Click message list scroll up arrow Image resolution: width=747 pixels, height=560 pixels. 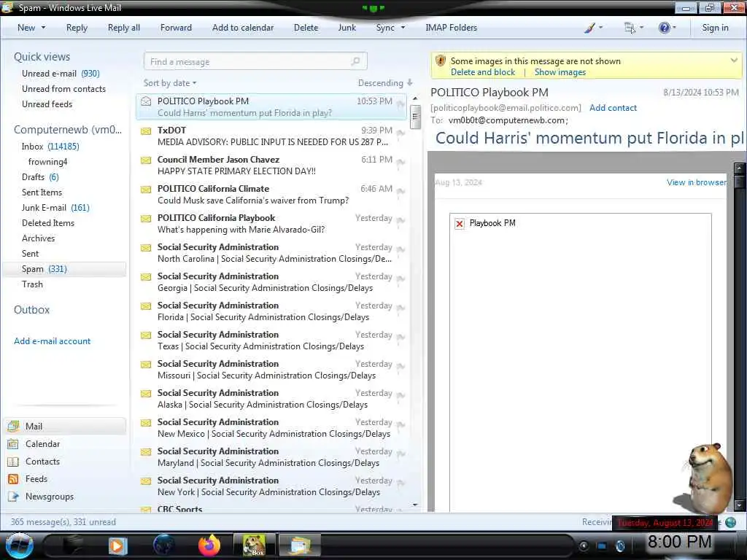415,98
